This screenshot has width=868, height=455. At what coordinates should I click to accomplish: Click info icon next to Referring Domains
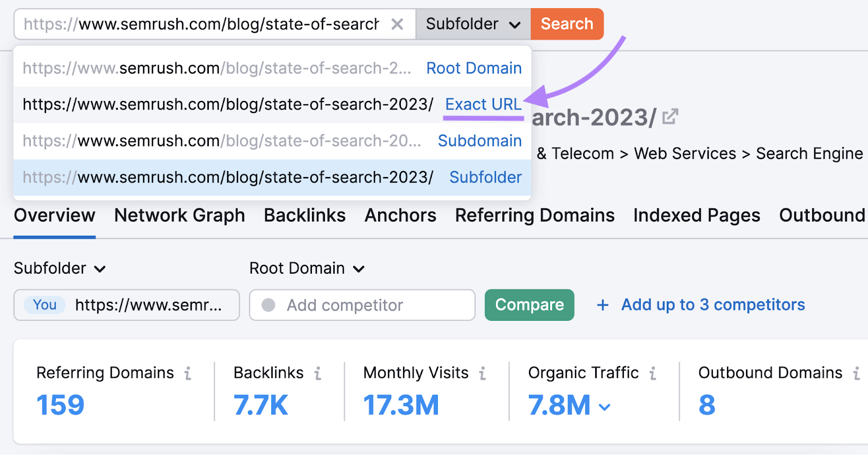188,373
